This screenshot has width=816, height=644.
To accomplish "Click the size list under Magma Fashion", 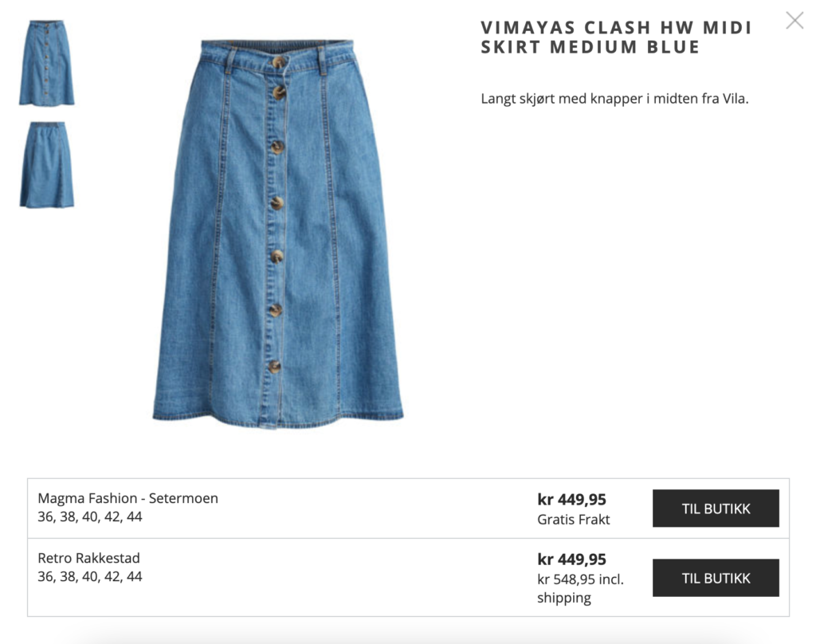I will (x=90, y=517).
